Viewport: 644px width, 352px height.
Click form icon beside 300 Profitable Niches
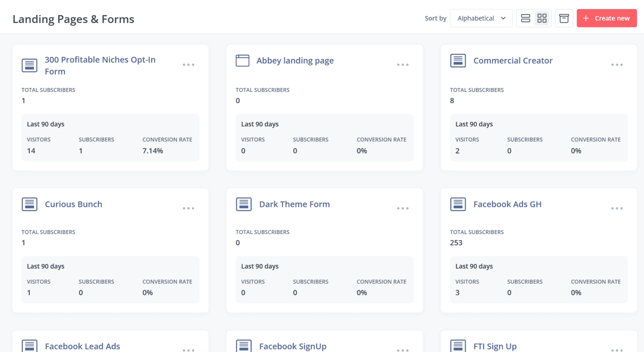tap(29, 66)
